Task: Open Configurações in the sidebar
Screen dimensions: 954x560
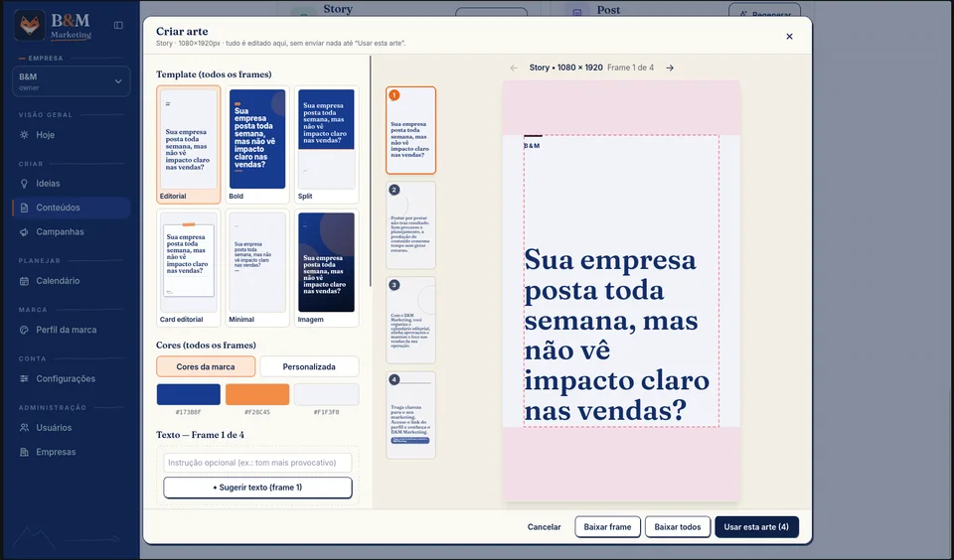Action: tap(72, 379)
